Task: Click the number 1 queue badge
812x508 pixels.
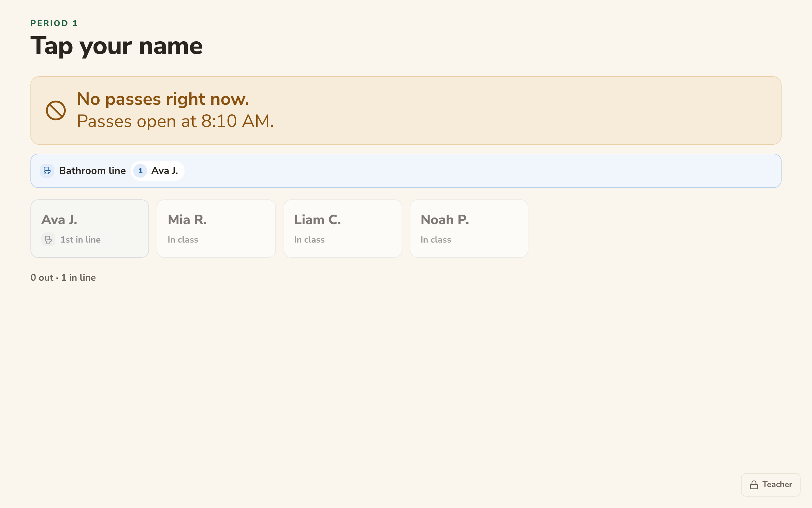Action: (140, 171)
